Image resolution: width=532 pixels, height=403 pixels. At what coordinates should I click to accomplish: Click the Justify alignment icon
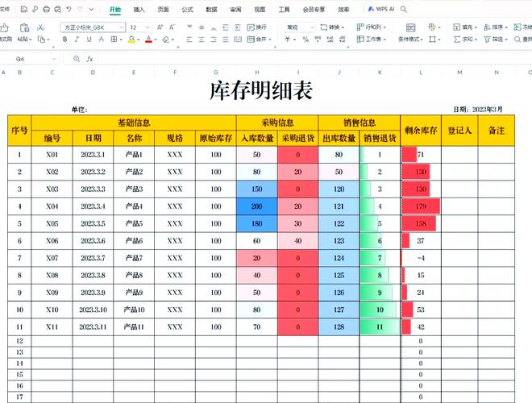[x=226, y=39]
